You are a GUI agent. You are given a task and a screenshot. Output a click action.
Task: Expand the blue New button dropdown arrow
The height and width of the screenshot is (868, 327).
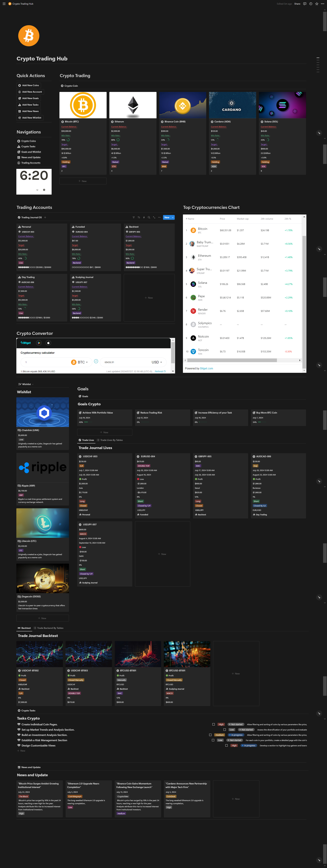point(173,217)
